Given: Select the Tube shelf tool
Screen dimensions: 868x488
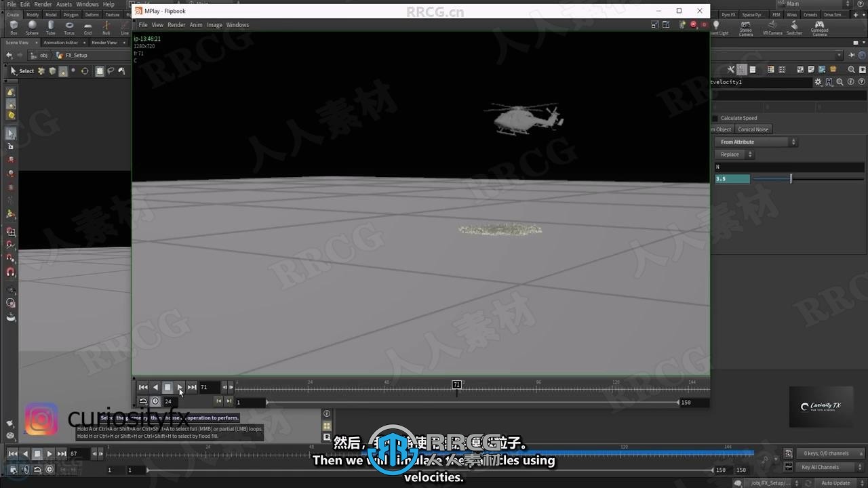Looking at the screenshot, I should 51,27.
